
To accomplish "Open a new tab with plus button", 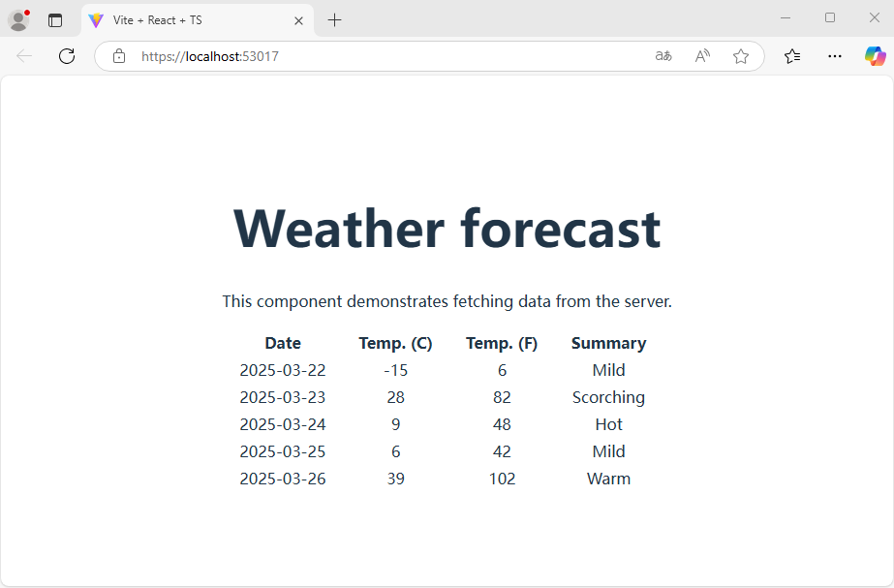I will click(335, 20).
